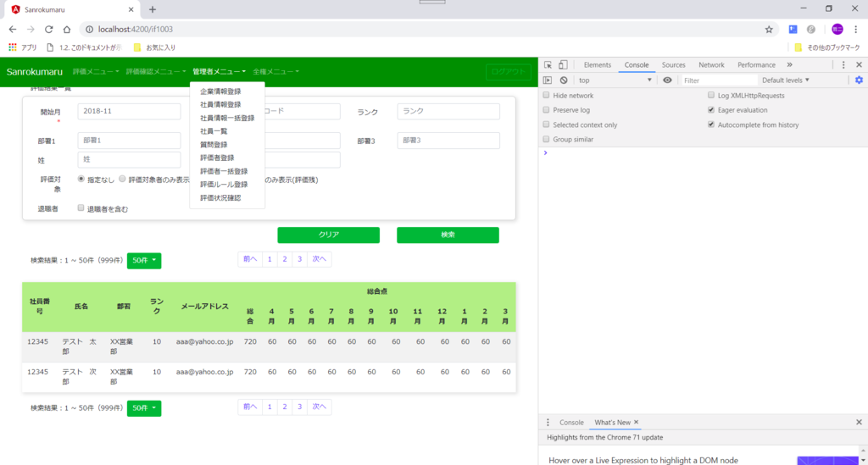Click the クリア button
This screenshot has height=465, width=868.
[328, 235]
